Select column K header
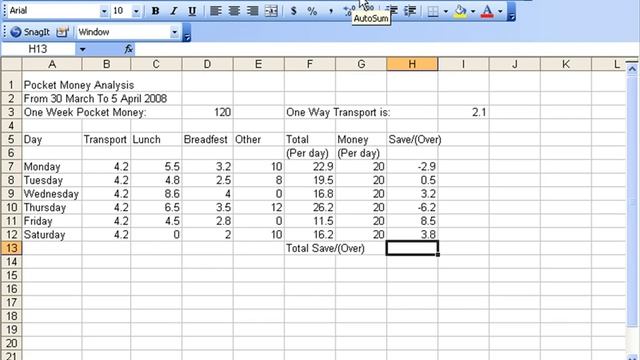The height and width of the screenshot is (360, 640). click(x=565, y=64)
